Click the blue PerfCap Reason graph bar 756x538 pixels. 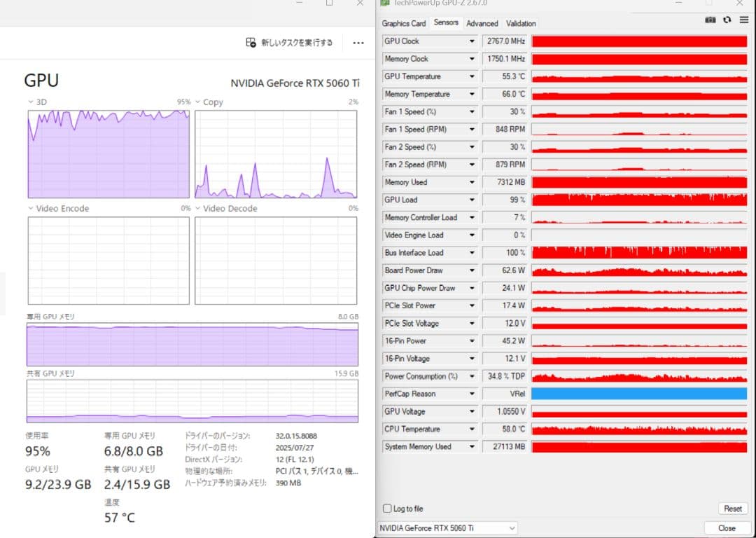pyautogui.click(x=638, y=394)
